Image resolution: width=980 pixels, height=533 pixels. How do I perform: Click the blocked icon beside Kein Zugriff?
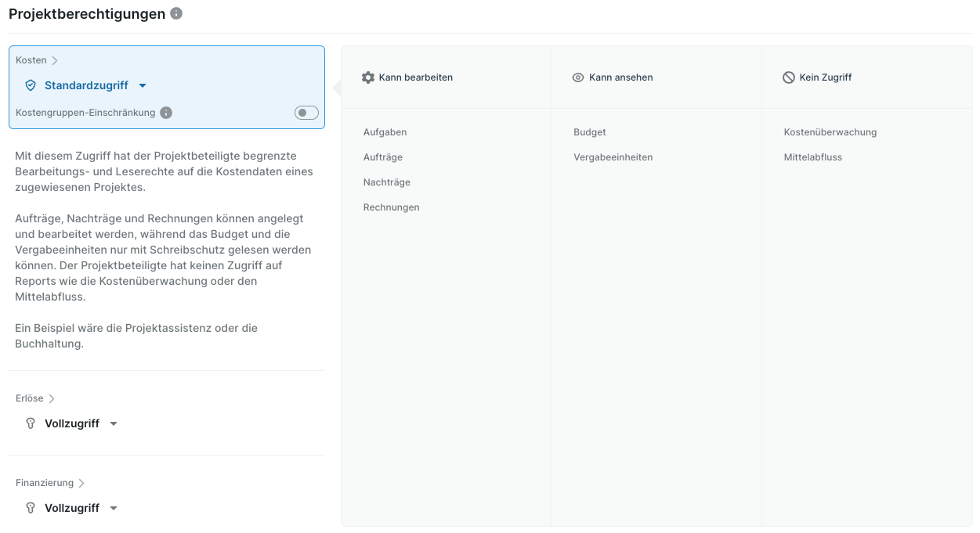click(x=789, y=77)
